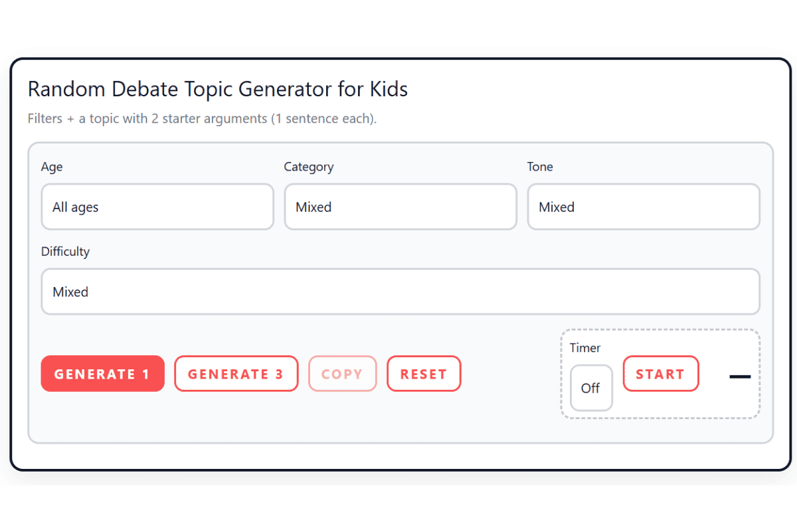Screen dimensions: 797x532
Task: Click the Mixed difficulty selector
Action: (400, 292)
